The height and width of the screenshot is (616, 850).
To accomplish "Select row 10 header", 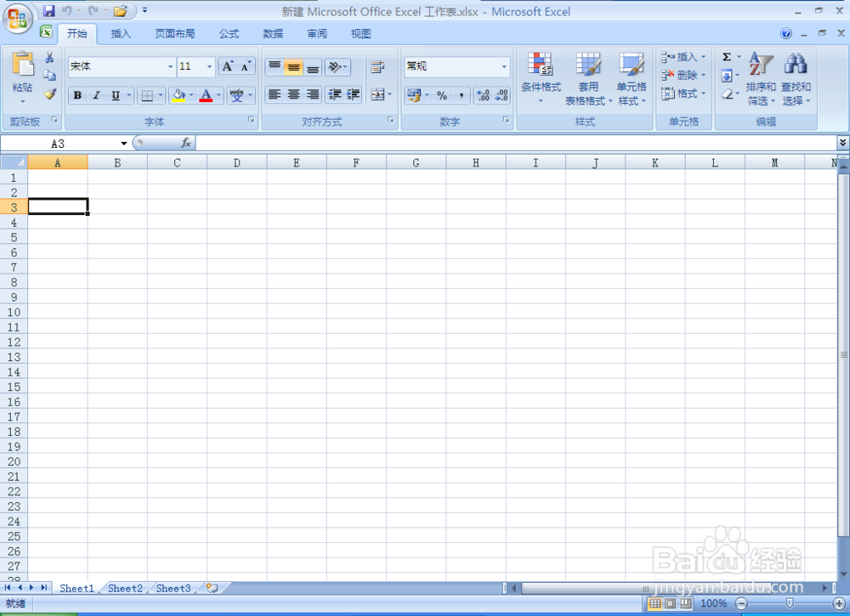I will [14, 312].
